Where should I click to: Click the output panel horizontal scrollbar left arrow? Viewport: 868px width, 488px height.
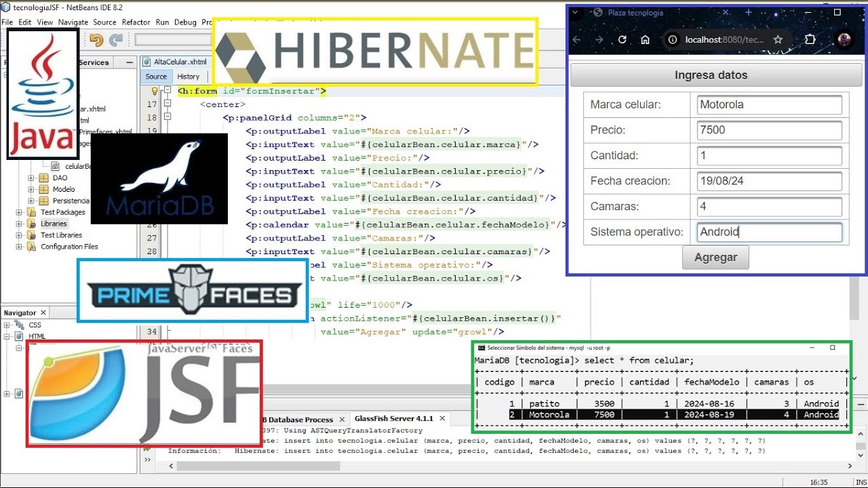172,466
